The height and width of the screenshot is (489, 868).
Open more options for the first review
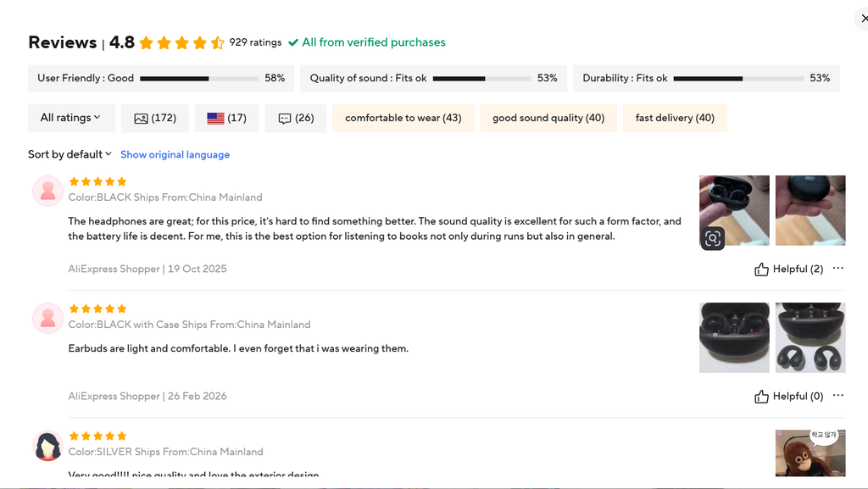[x=838, y=269]
